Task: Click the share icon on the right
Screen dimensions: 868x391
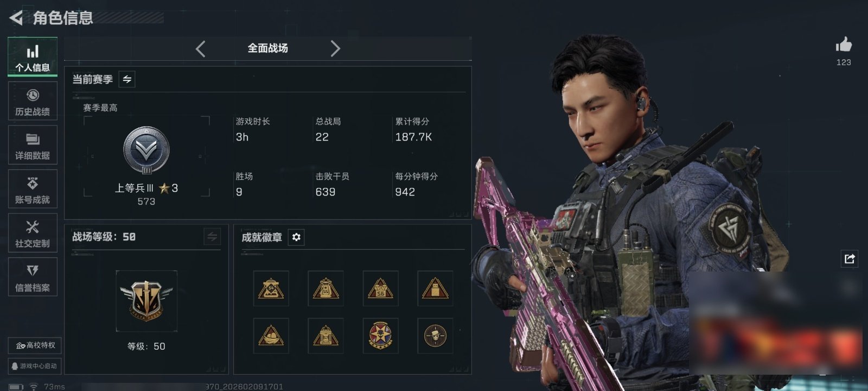Action: 850,258
